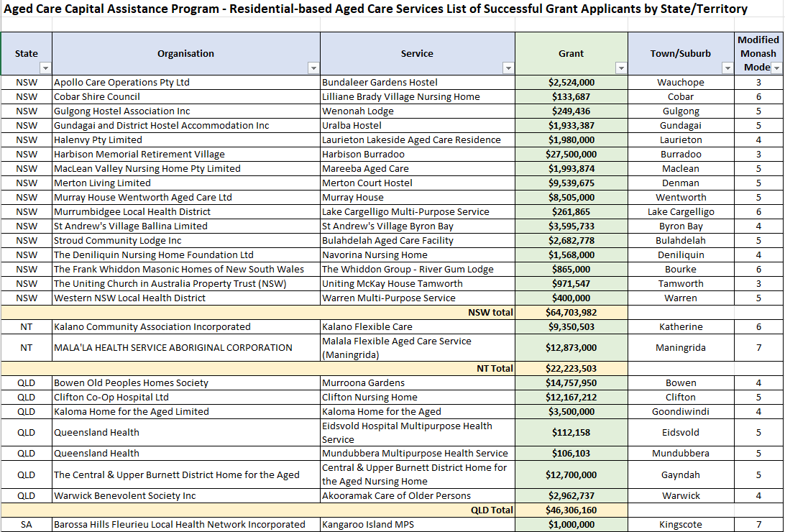Select the spreadsheet title cell
The height and width of the screenshot is (532, 785).
coord(375,9)
